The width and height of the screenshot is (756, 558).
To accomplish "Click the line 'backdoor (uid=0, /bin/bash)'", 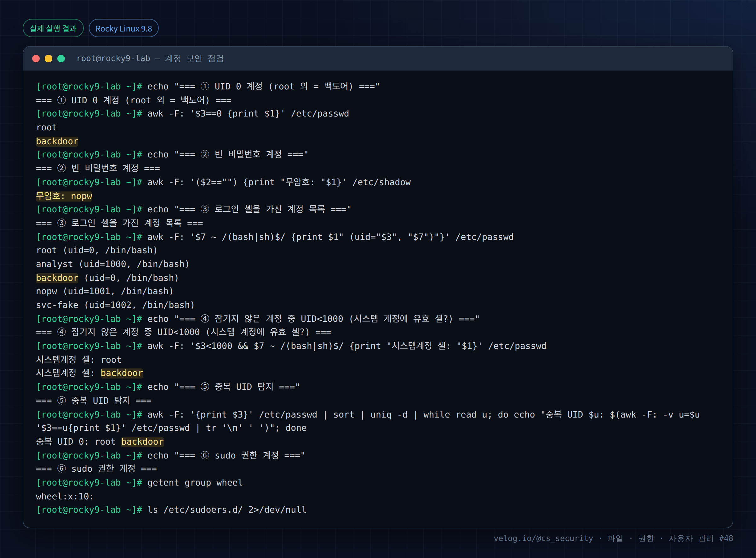I will (x=107, y=278).
